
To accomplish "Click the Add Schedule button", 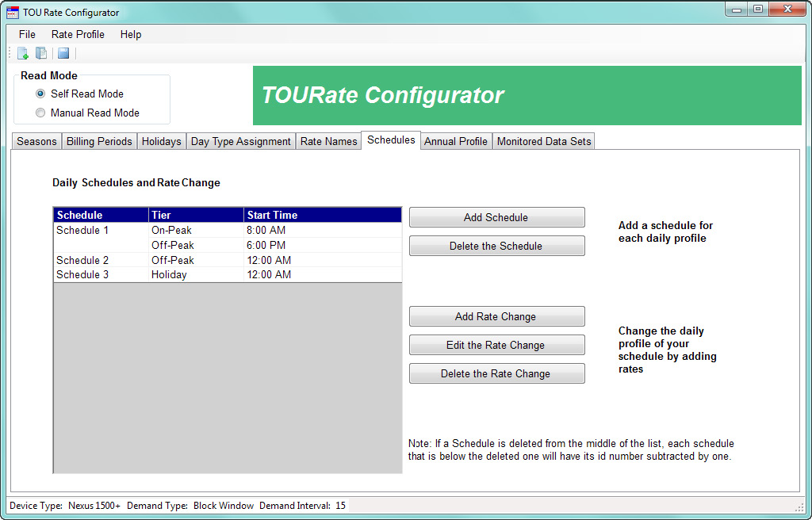I will click(496, 217).
